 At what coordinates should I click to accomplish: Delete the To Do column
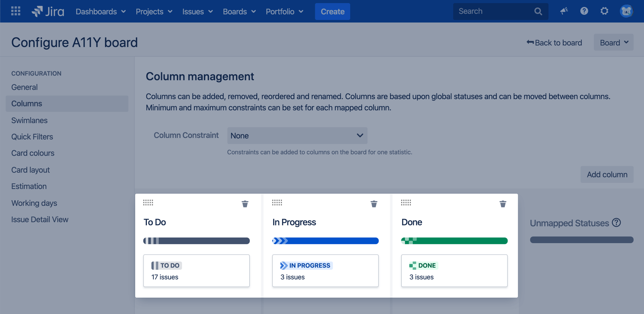pos(245,204)
